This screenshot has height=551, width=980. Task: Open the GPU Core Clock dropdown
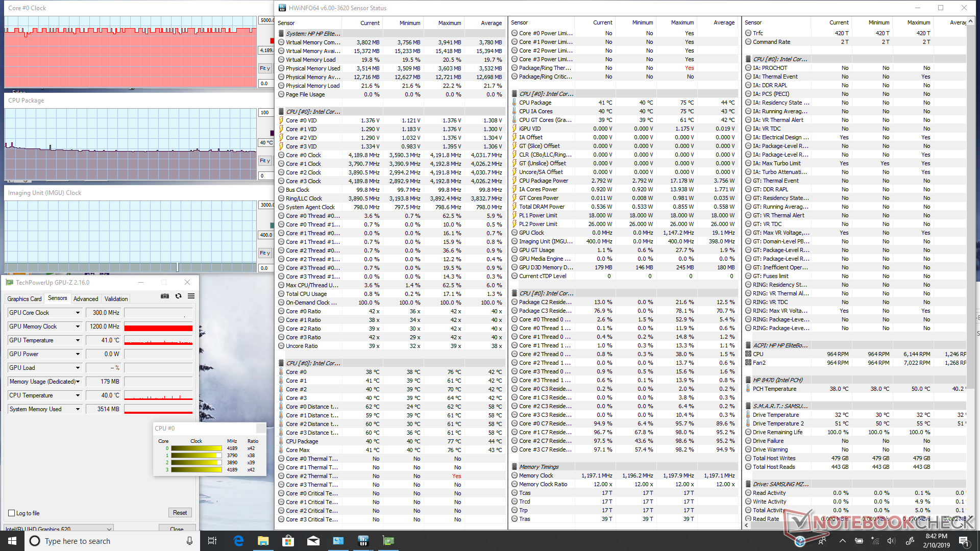[x=78, y=313]
